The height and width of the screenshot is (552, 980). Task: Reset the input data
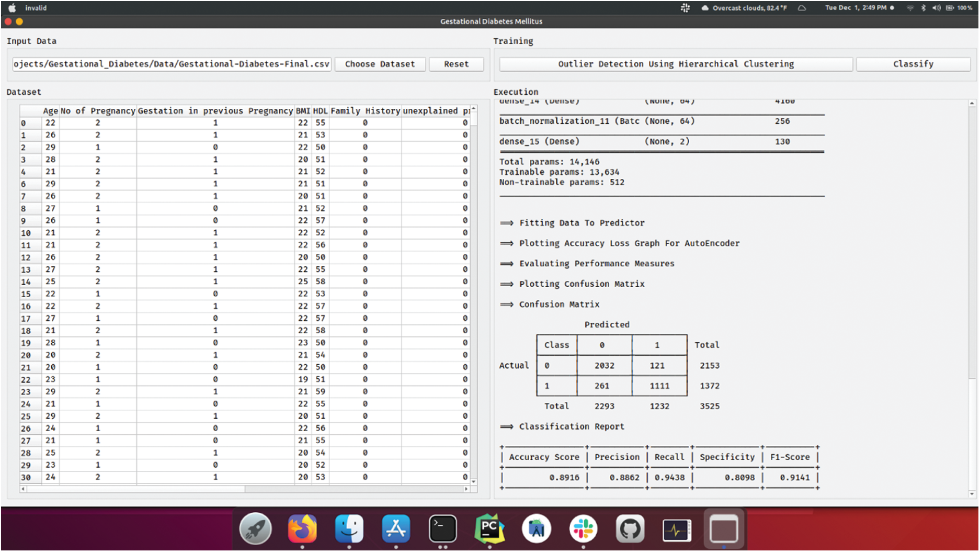click(456, 64)
